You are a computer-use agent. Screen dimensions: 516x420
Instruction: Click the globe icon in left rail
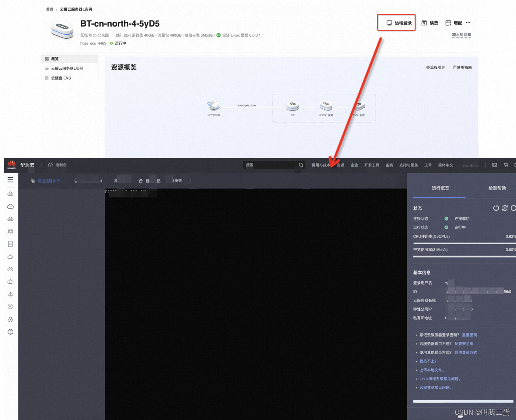10,332
